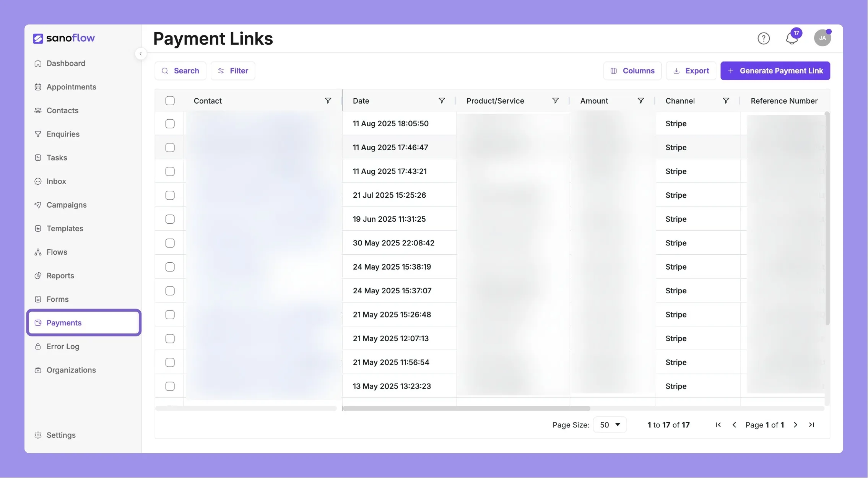Click the horizontal table scrollbar thumb
Viewport: 868px width, 478px height.
tap(467, 408)
